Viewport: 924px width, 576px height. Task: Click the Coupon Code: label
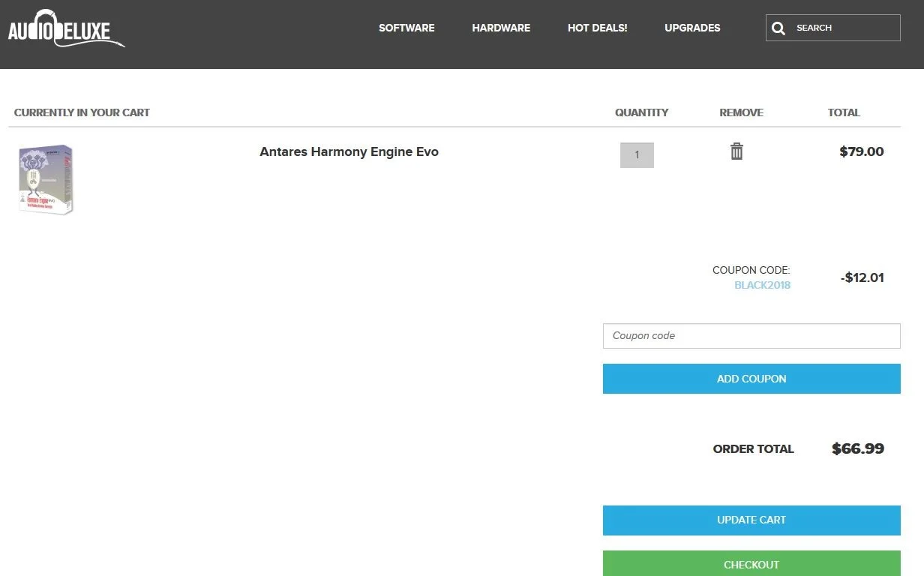coord(751,270)
